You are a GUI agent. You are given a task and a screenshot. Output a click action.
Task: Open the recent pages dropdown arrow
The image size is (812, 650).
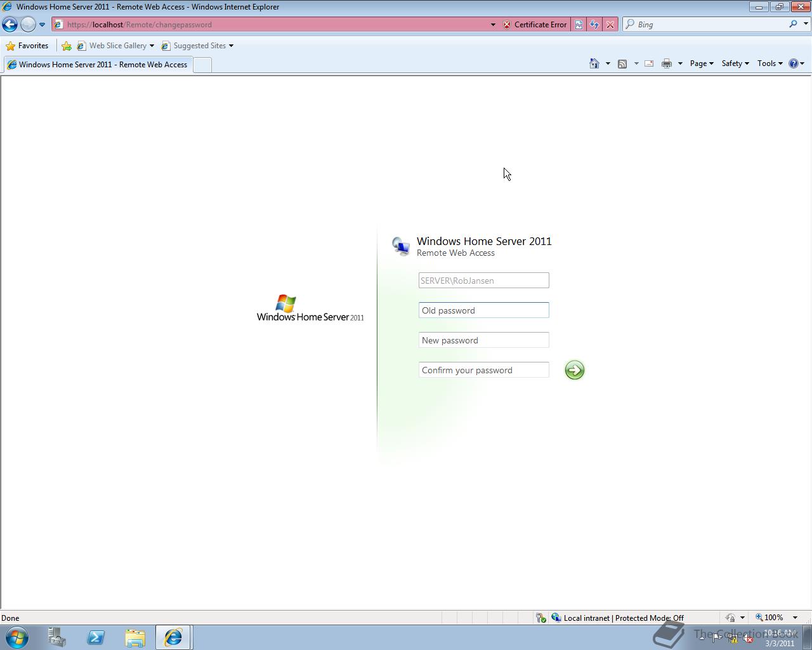[42, 25]
